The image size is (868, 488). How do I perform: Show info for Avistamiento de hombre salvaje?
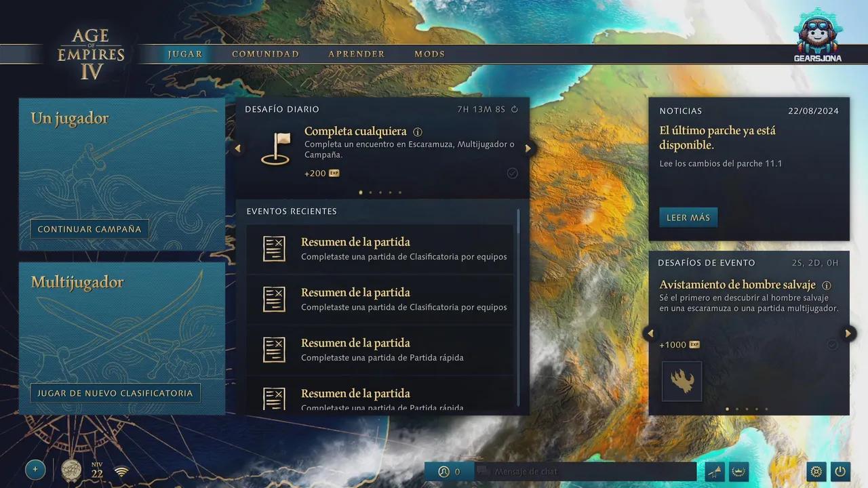827,285
